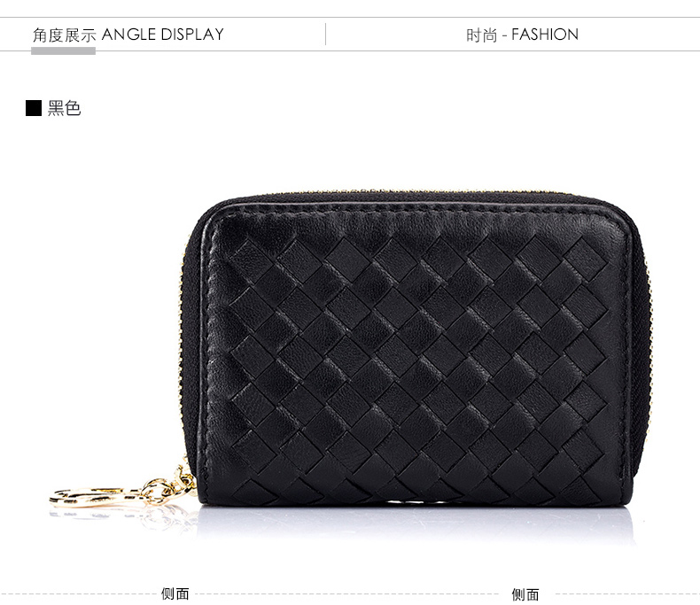700x605 pixels.
Task: Click the right 侧面 label
Action: pyautogui.click(x=525, y=594)
